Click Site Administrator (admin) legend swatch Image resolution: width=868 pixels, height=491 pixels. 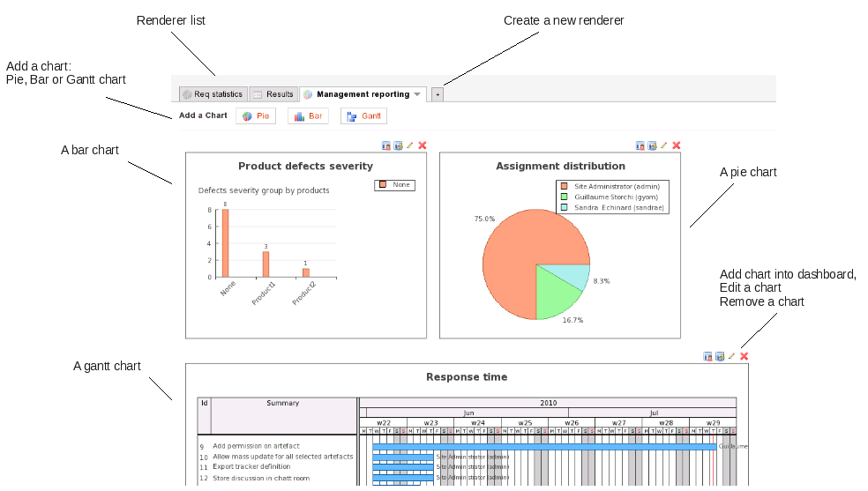(564, 186)
